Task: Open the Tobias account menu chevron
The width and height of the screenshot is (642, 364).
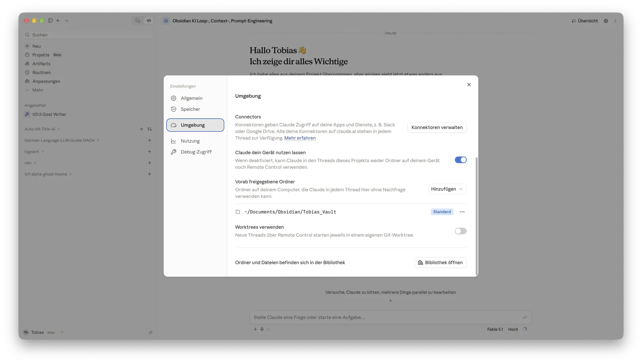Action: tap(62, 333)
